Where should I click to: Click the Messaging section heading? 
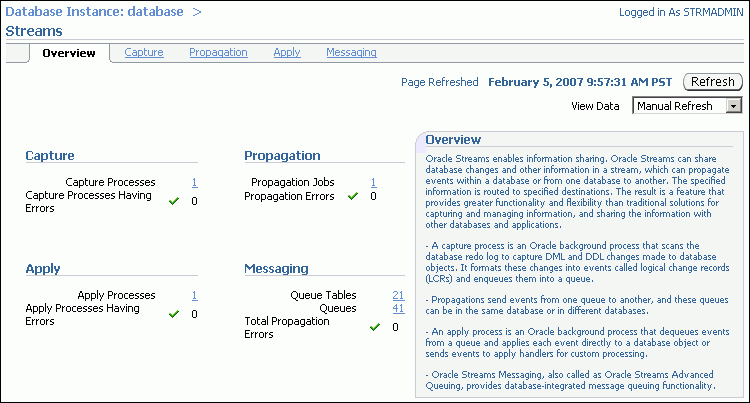pos(276,269)
